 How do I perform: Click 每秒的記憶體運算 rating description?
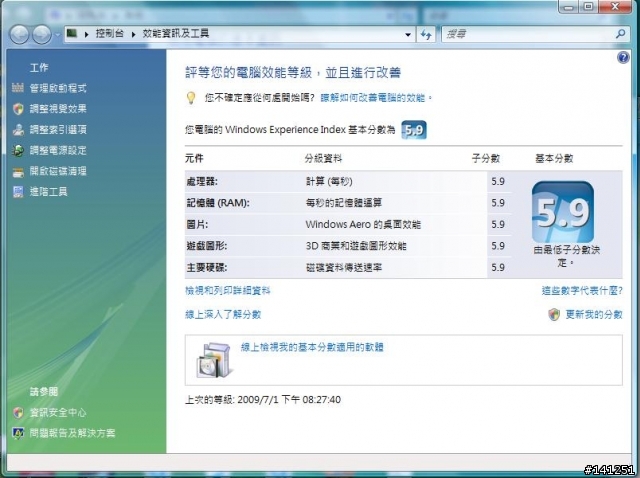(x=344, y=203)
